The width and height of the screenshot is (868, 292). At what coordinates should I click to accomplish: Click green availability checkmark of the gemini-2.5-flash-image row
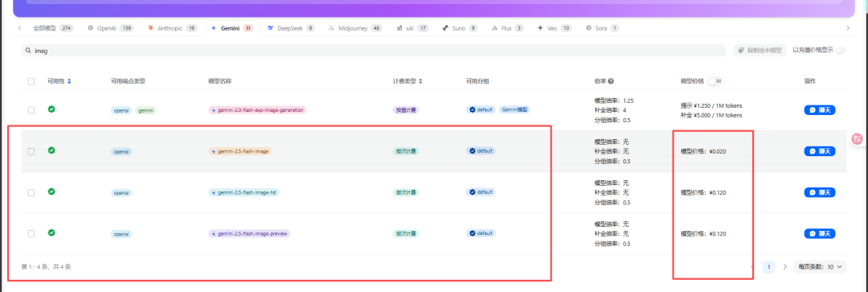pos(51,150)
